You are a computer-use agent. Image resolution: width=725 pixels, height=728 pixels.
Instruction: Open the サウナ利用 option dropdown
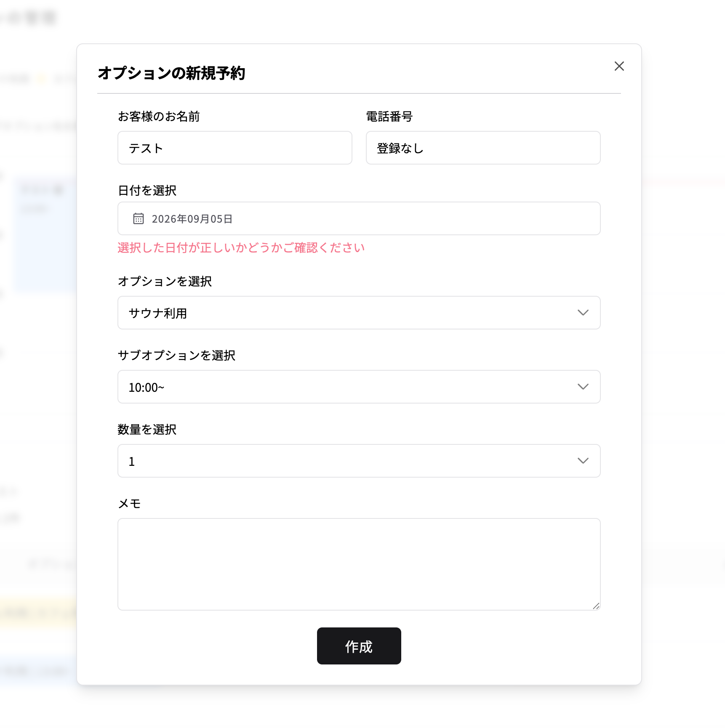(x=359, y=313)
